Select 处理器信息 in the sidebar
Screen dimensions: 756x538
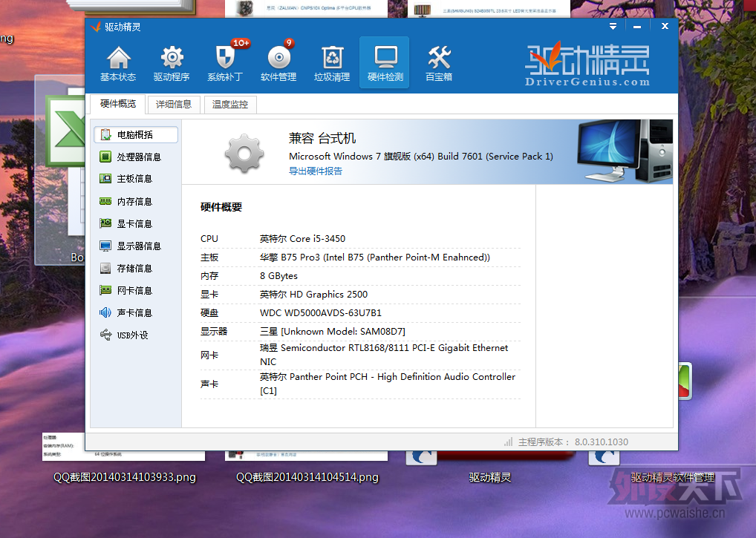pyautogui.click(x=135, y=157)
